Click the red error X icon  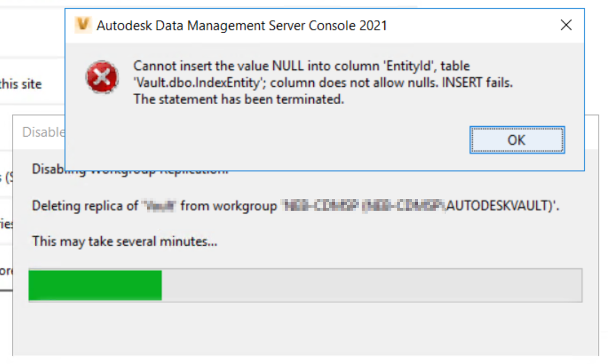pos(102,78)
